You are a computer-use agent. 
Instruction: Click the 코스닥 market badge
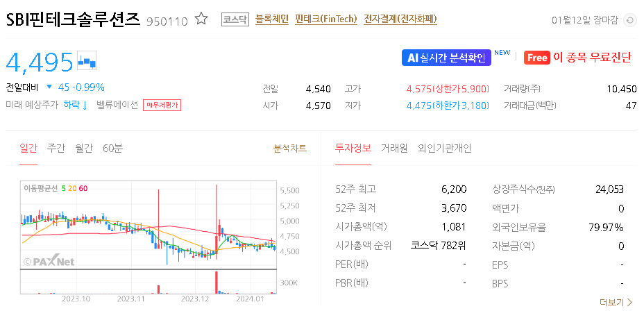coord(235,19)
